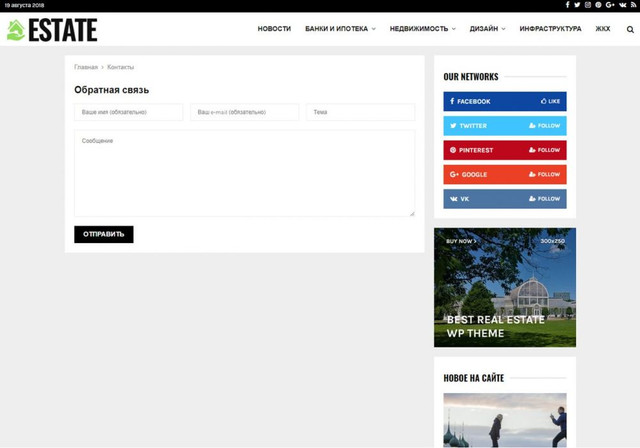Viewport: 640px width, 448px height.
Task: Click the Best Real Estate WP Theme banner
Action: pyautogui.click(x=504, y=287)
